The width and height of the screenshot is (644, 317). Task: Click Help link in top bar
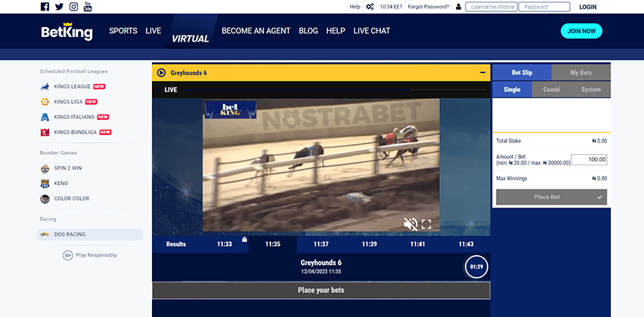(355, 7)
